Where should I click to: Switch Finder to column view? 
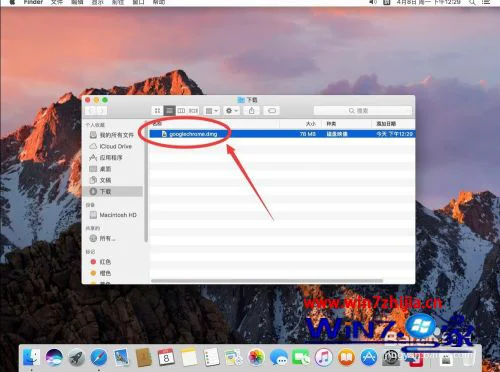click(181, 111)
